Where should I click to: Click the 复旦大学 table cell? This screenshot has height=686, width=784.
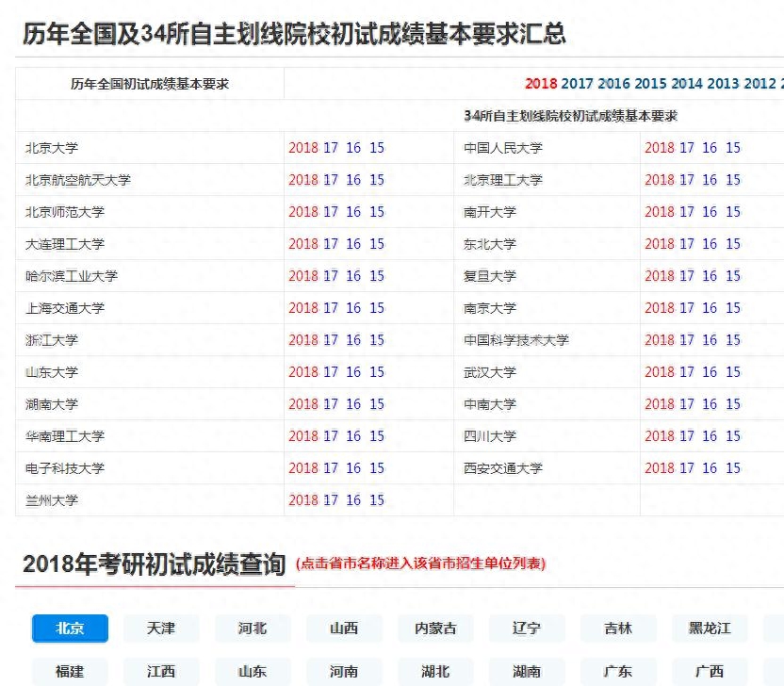click(x=547, y=275)
